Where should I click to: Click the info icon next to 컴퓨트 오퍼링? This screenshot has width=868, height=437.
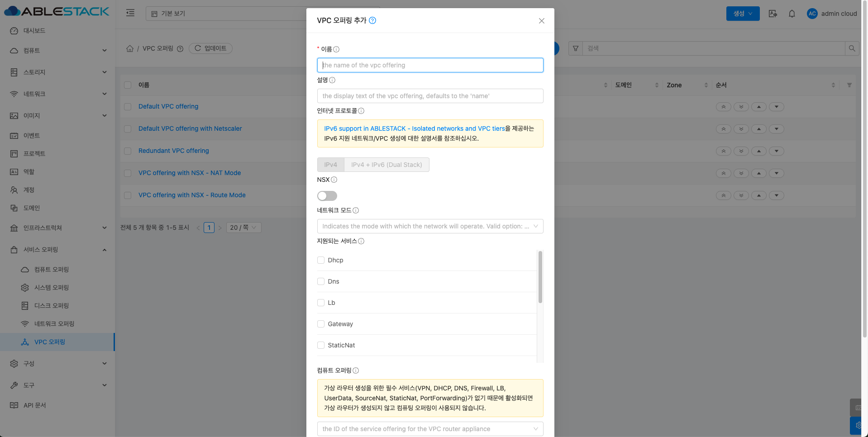[356, 370]
